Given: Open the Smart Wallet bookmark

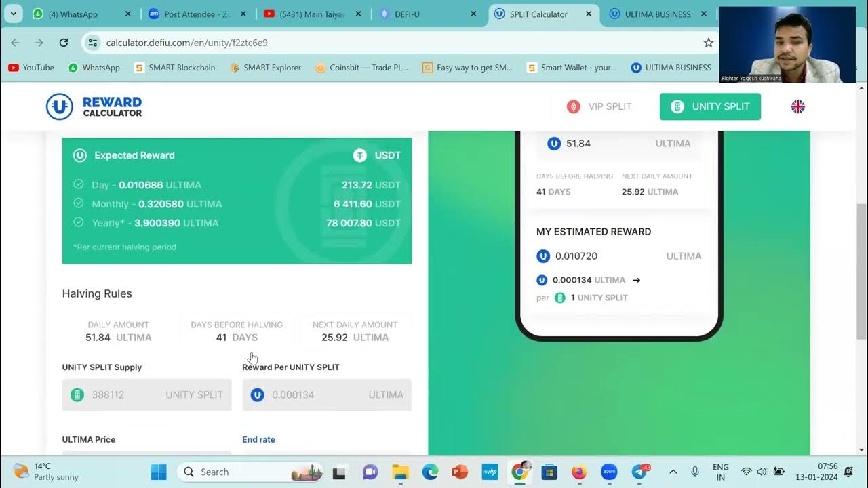Looking at the screenshot, I should 572,68.
